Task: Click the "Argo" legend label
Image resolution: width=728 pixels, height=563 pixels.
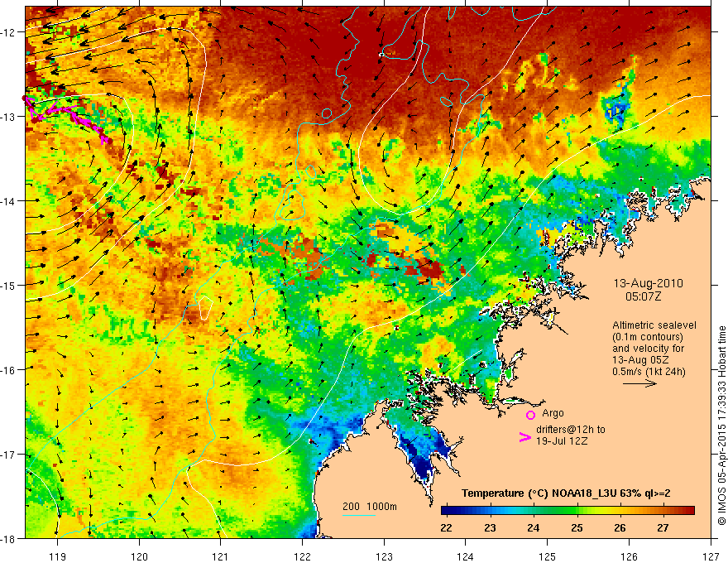Action: click(x=553, y=413)
